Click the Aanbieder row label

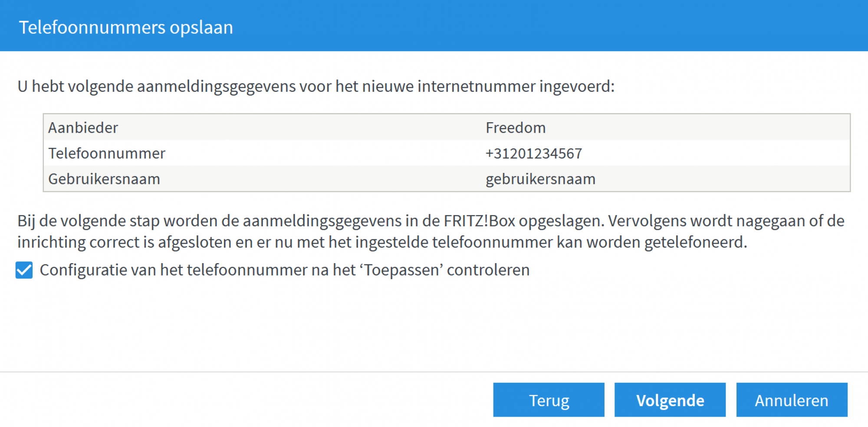point(83,127)
